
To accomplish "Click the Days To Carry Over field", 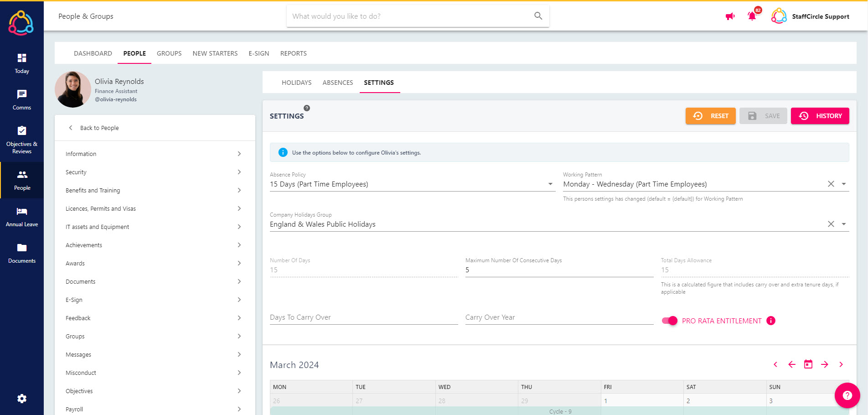I will [364, 317].
